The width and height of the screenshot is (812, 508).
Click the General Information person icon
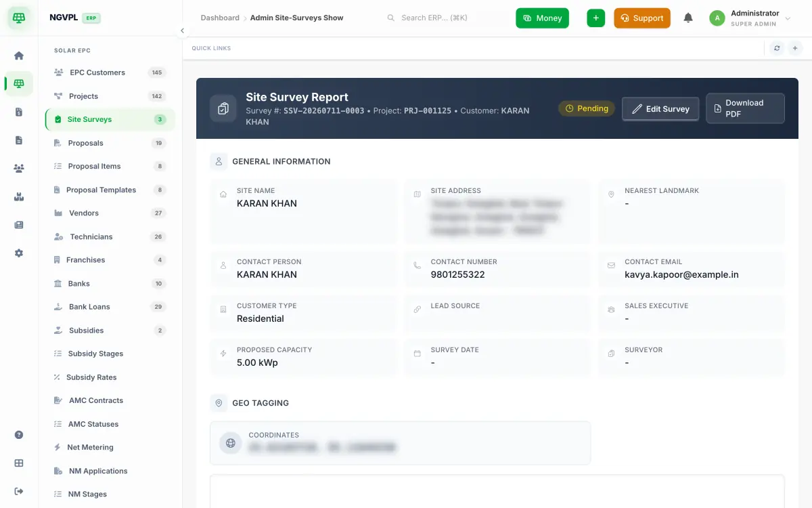219,161
